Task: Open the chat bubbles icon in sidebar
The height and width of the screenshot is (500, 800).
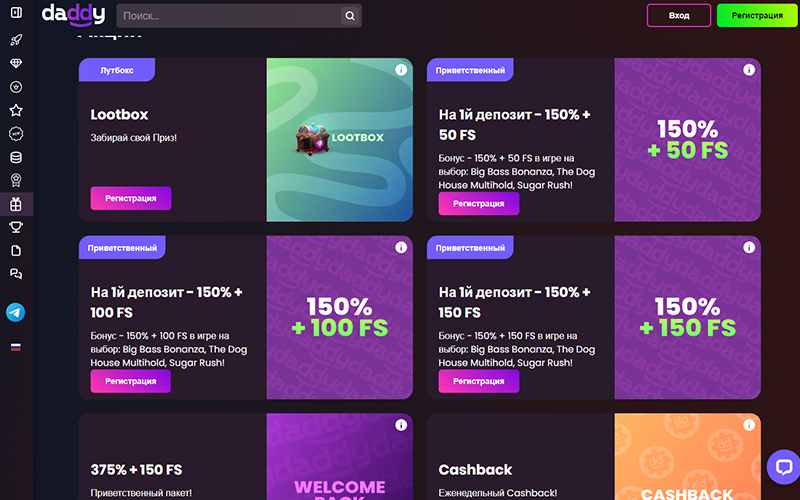Action: [x=16, y=274]
